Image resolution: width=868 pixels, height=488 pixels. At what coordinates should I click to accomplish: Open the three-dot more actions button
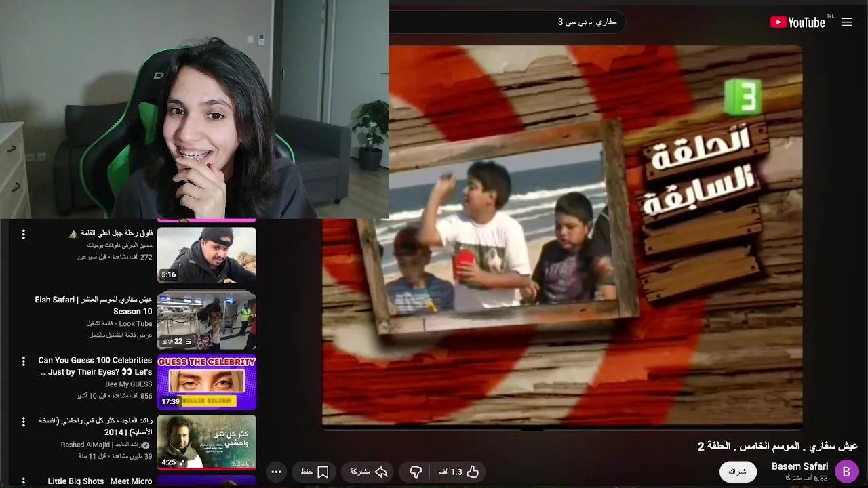276,472
